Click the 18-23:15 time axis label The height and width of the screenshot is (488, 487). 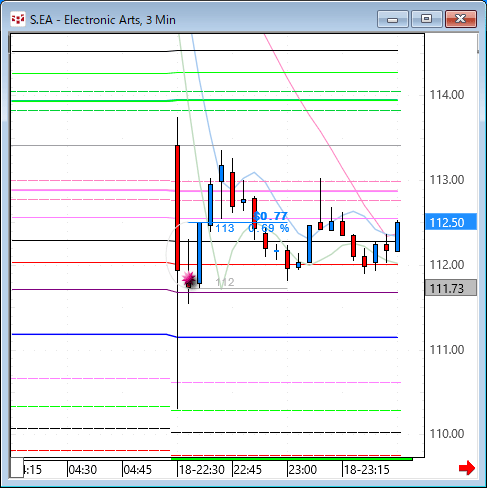367,470
